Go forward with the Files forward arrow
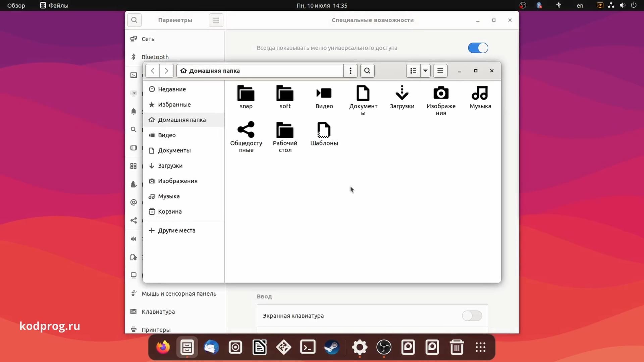Viewport: 644px width, 362px height. coord(166,71)
